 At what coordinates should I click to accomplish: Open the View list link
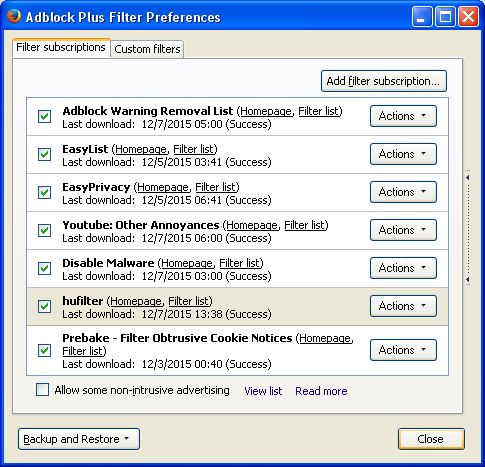coord(263,391)
